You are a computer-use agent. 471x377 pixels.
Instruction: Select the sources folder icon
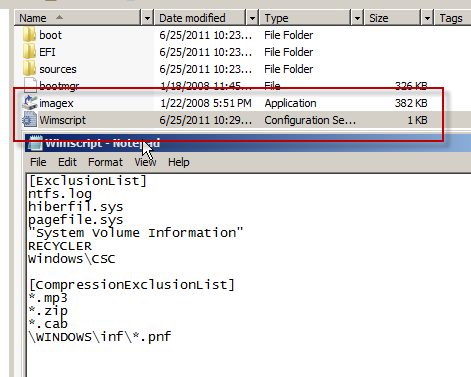click(x=29, y=69)
